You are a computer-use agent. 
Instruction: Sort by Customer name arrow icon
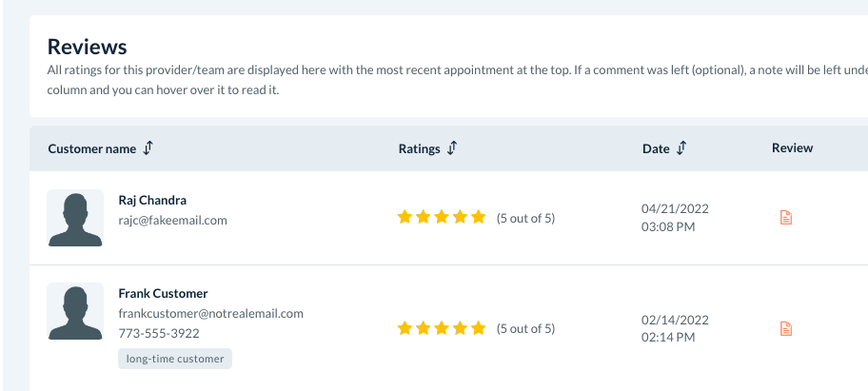[x=148, y=148]
